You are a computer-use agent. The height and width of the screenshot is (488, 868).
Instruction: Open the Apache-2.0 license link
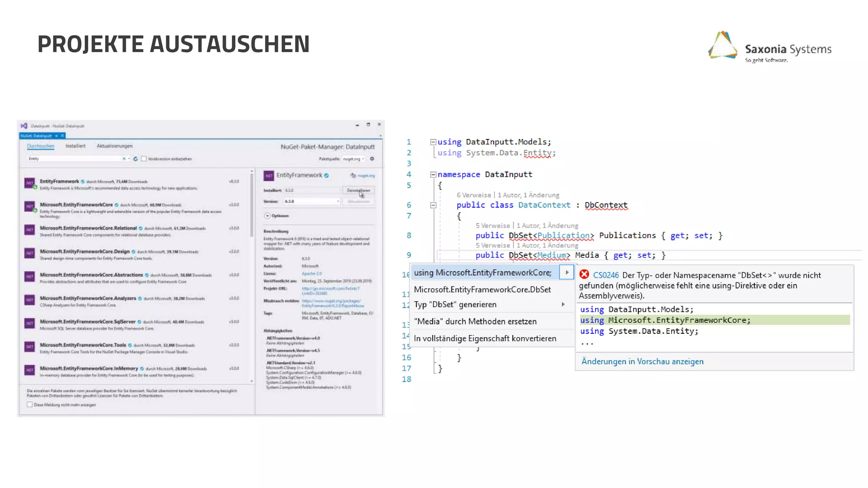click(x=312, y=274)
